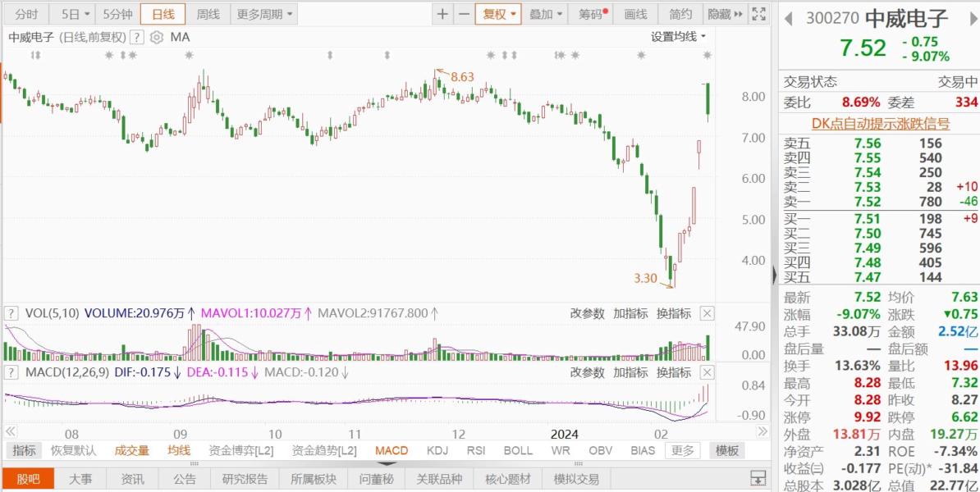Activate the 画线 drawing tools
The height and width of the screenshot is (492, 980).
(x=635, y=15)
